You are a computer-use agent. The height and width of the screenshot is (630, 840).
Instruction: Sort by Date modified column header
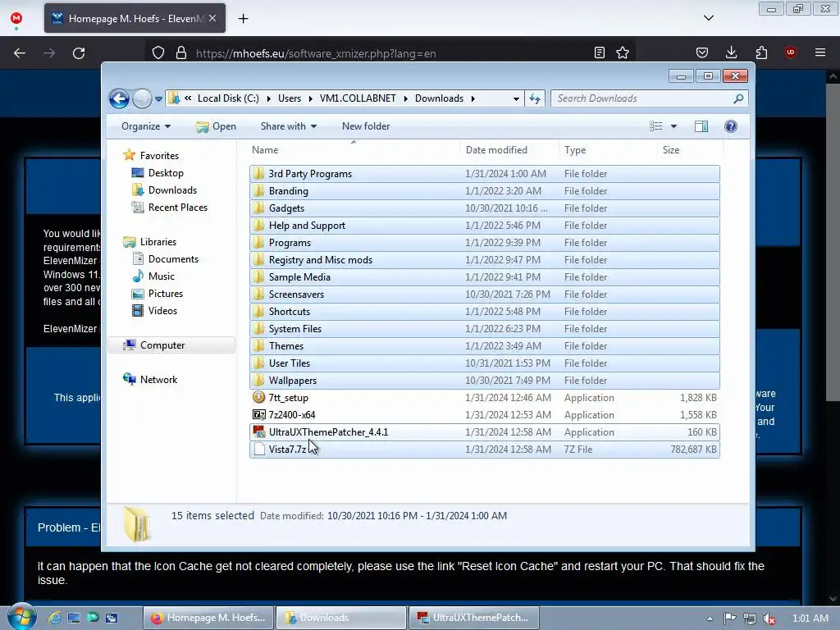pos(496,150)
